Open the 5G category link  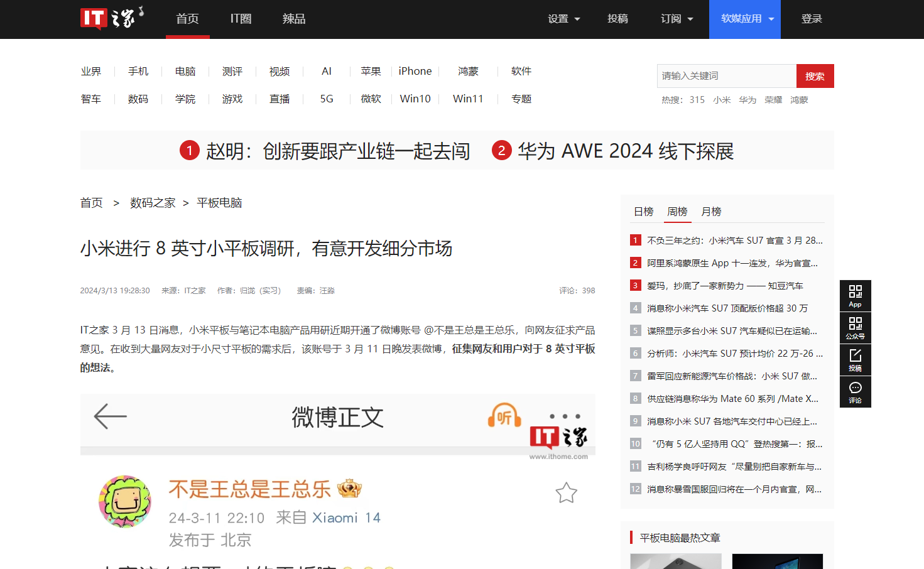(x=327, y=99)
